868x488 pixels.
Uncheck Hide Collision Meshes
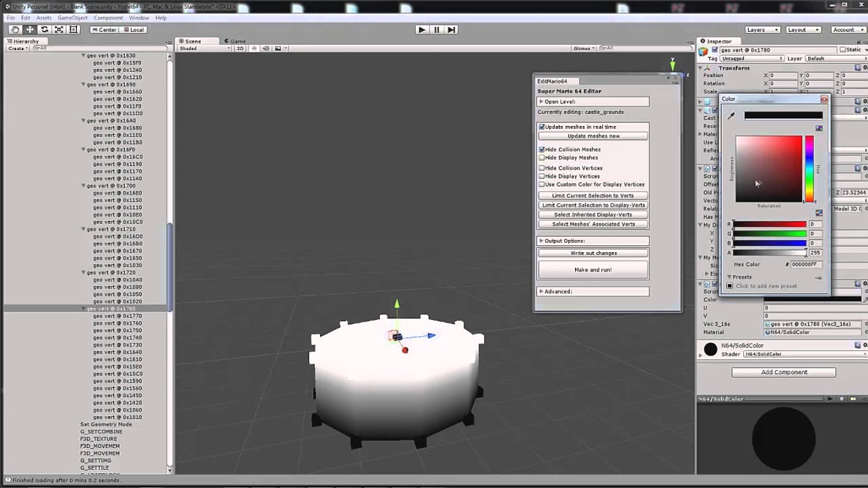(x=542, y=149)
